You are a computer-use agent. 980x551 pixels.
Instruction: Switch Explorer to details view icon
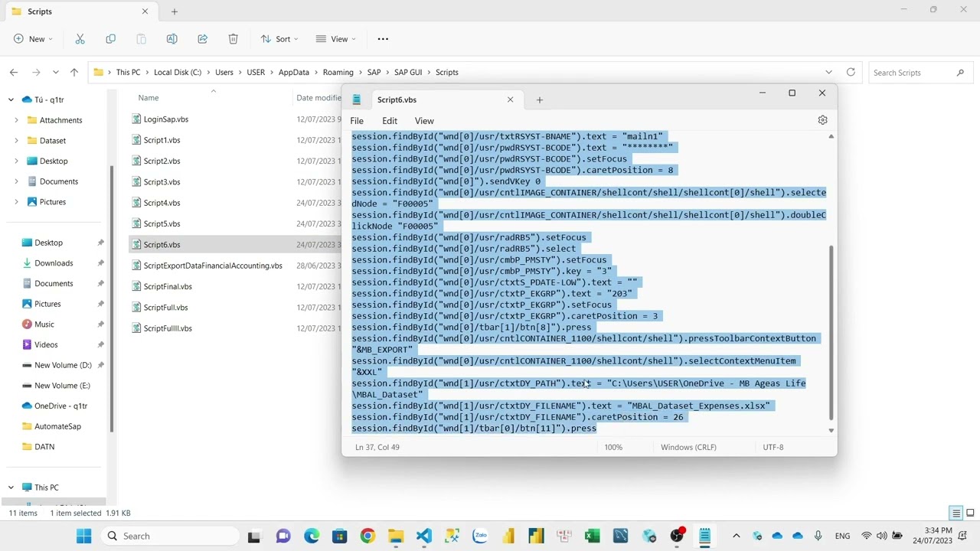(x=956, y=513)
